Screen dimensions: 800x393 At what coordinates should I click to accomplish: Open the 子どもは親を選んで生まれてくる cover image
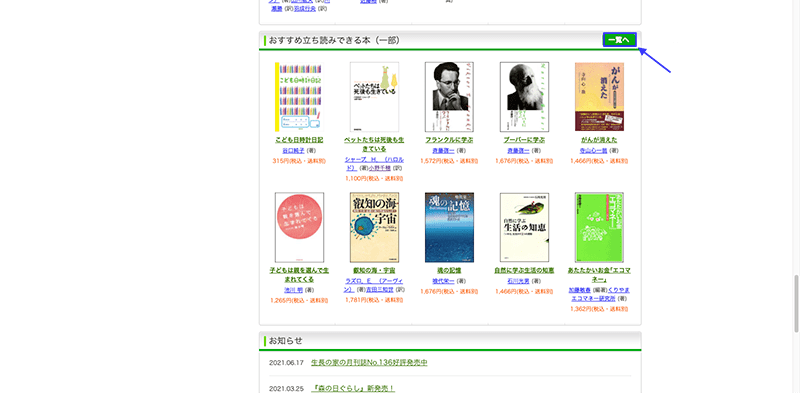(299, 228)
